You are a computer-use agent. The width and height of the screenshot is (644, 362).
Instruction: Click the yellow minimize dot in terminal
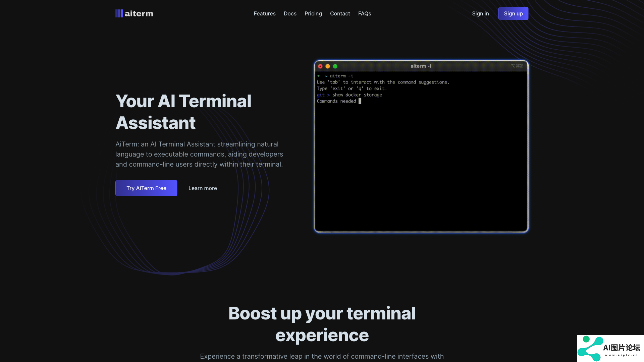coord(328,66)
